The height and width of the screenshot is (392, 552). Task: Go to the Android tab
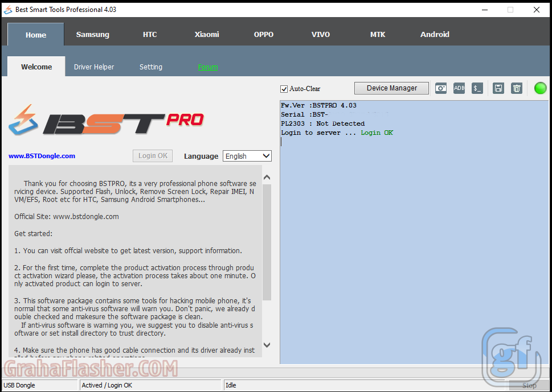(435, 35)
